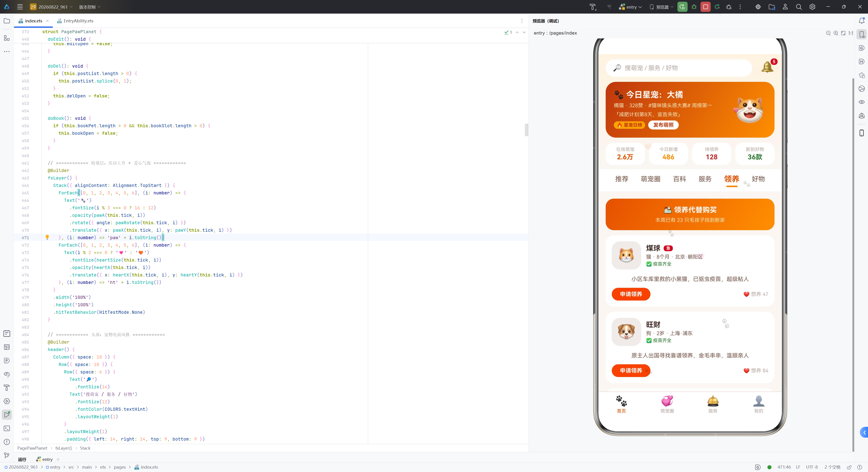868x472 pixels.
Task: Open editor tab options vertical dots
Action: [x=522, y=21]
